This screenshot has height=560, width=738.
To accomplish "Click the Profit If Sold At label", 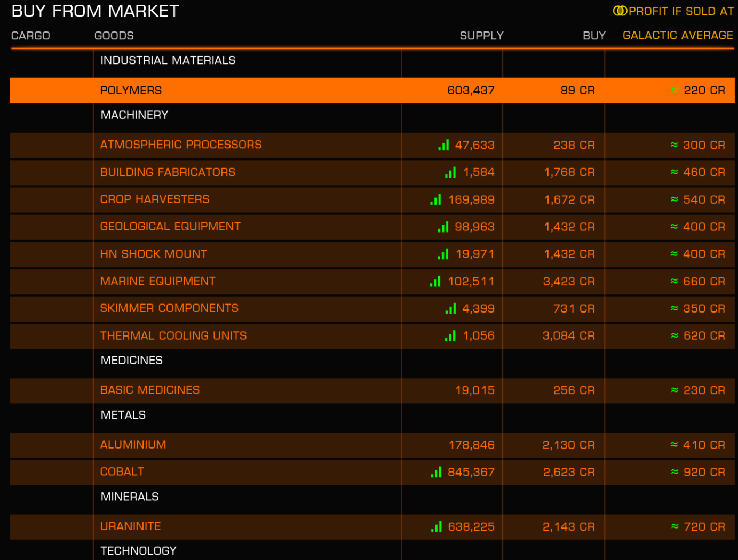I will tap(681, 11).
